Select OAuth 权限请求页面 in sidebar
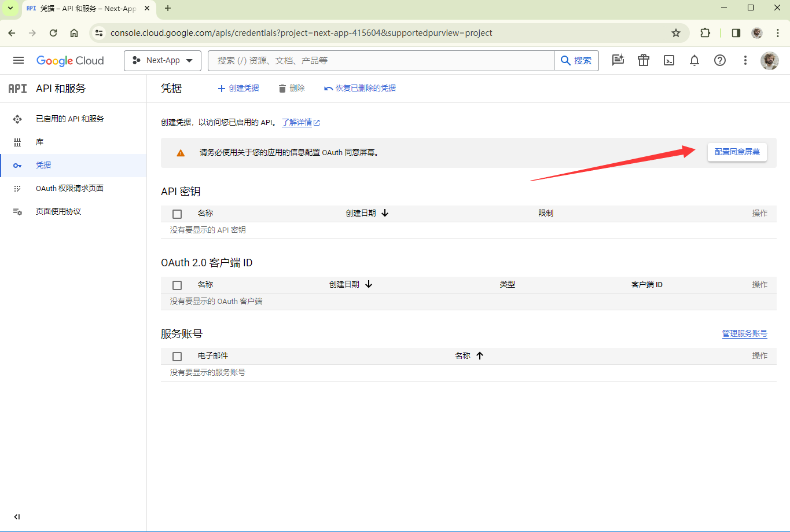The width and height of the screenshot is (790, 532). [73, 188]
